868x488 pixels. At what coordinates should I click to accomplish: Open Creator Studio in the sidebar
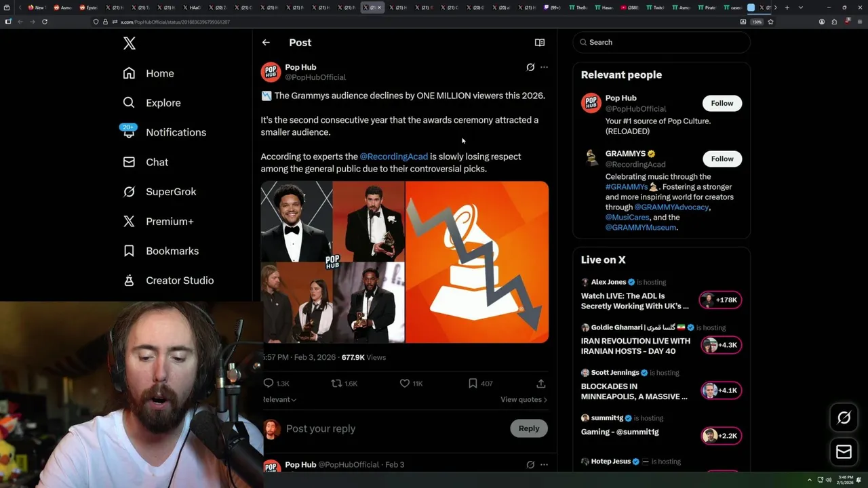168,281
